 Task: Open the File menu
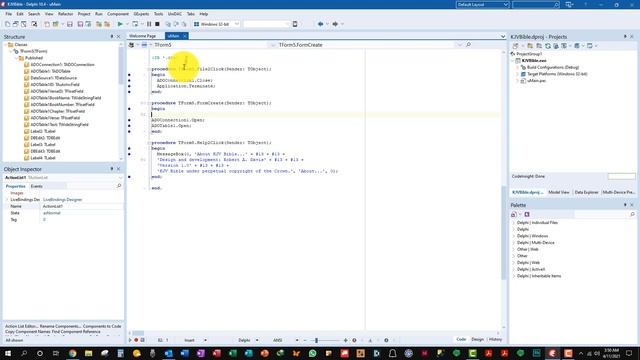(8, 14)
